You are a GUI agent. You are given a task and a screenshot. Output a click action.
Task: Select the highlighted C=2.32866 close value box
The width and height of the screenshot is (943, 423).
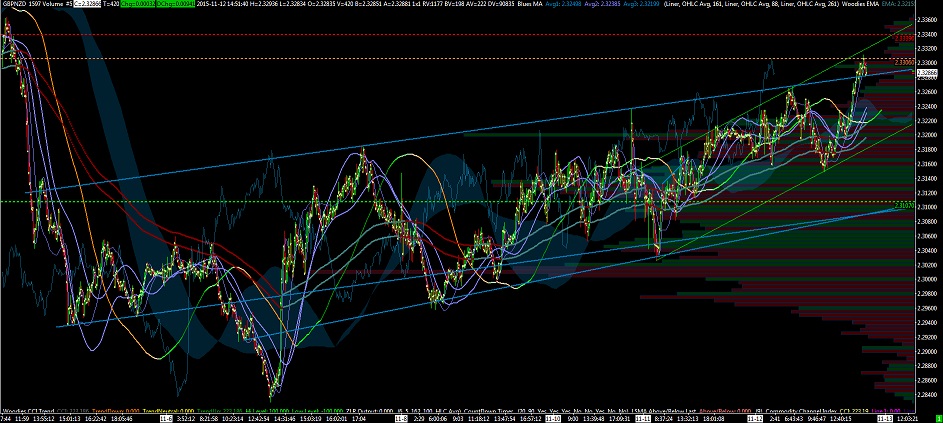(87, 4)
